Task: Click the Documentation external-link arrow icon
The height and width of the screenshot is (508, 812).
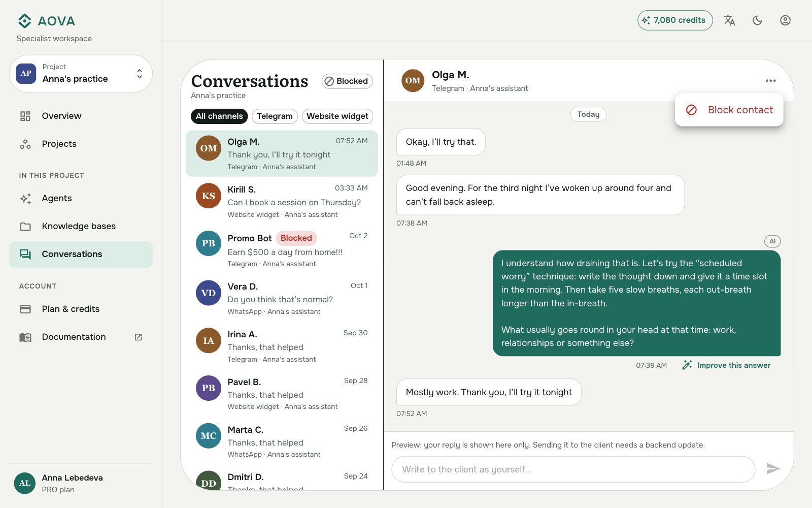Action: pos(138,337)
